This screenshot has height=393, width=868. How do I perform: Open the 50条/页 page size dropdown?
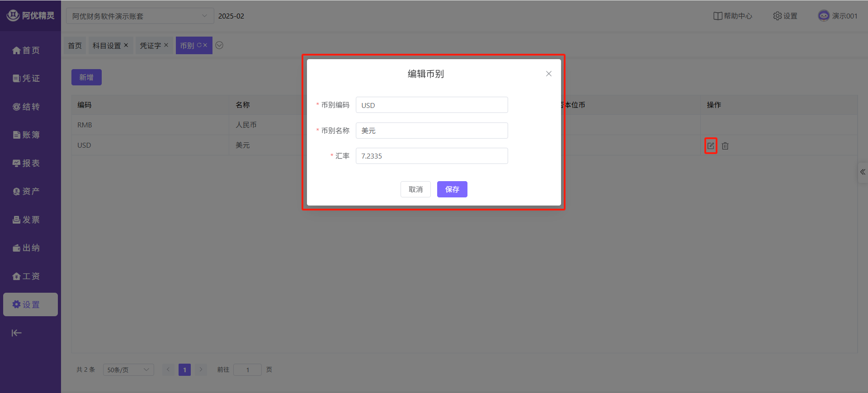(x=128, y=370)
